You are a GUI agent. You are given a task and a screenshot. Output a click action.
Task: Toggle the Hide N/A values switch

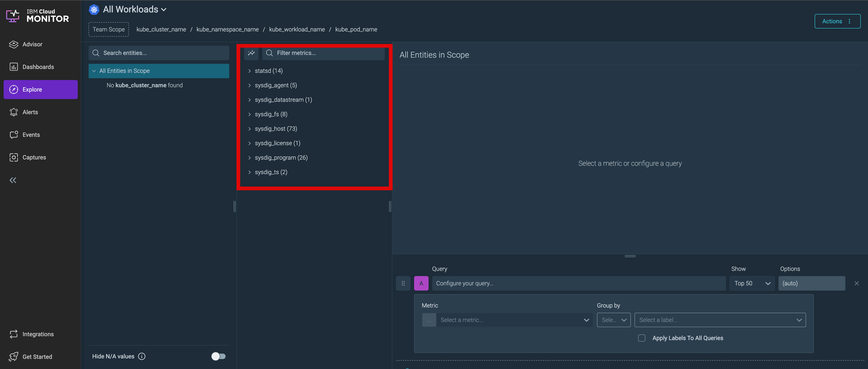(x=218, y=356)
